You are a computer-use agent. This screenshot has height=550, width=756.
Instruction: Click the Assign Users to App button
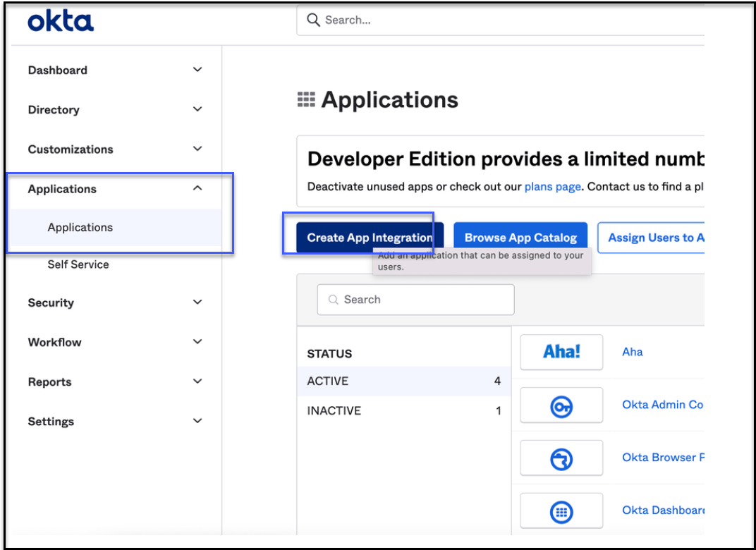pyautogui.click(x=651, y=238)
